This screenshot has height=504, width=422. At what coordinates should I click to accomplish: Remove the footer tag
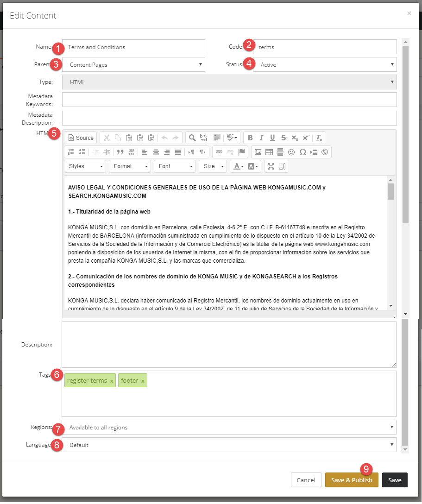[x=143, y=381]
